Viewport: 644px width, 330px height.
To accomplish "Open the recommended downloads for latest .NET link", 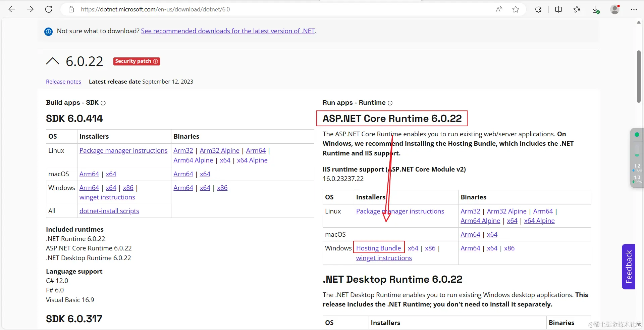I will point(228,31).
